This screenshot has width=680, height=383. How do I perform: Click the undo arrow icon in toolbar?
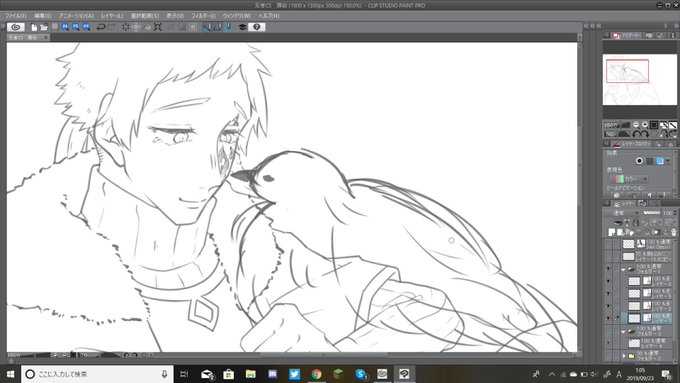coord(101,27)
